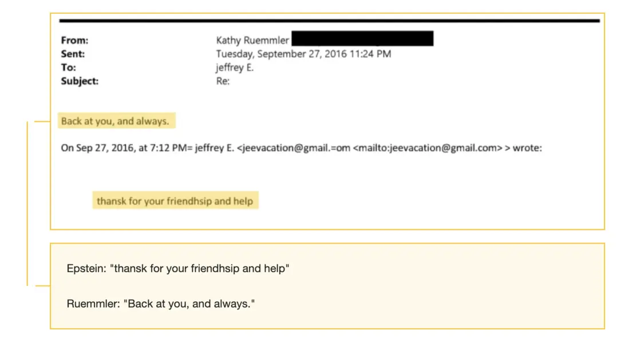Click the mailto:jeevacation@gmail.com link
The width and height of the screenshot is (644, 338).
tap(428, 148)
